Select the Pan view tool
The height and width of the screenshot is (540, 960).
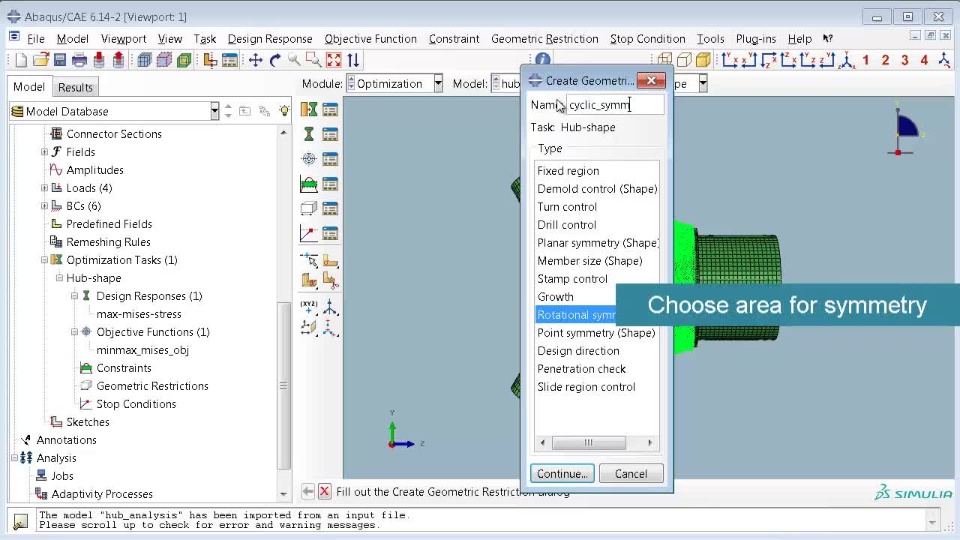tap(255, 60)
